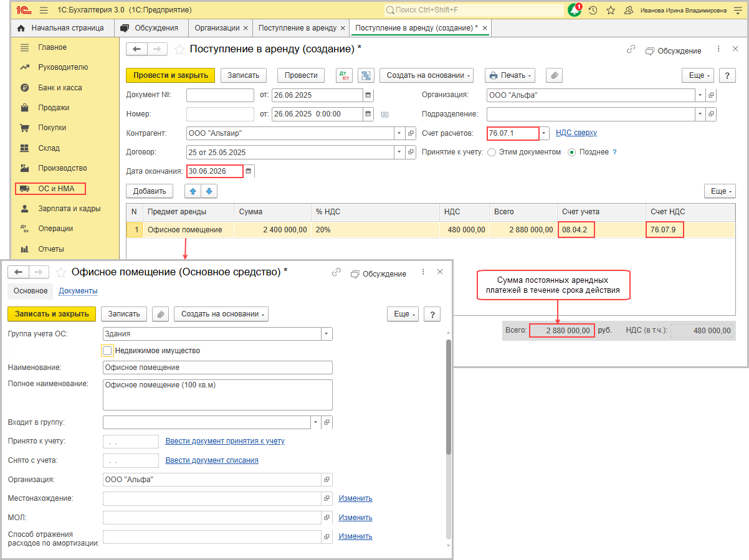Select the Позднее radio option
749x560 pixels.
(571, 152)
